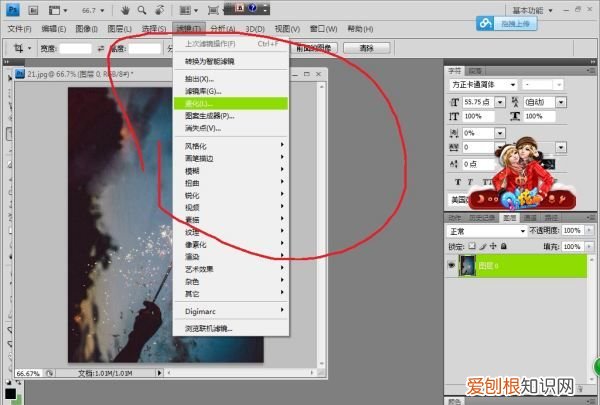This screenshot has width=600, height=405.
Task: Hide 图层 0 with eye icon
Action: 452,265
